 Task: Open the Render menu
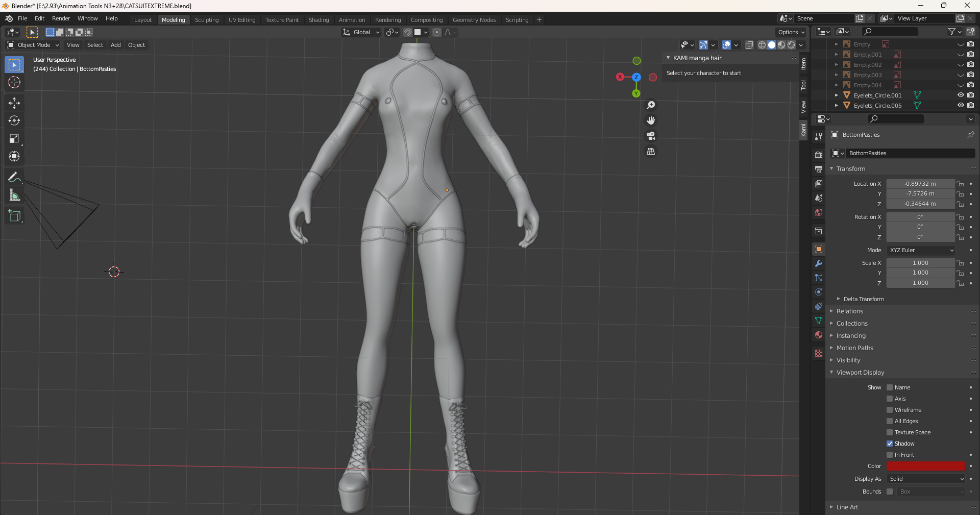click(61, 18)
